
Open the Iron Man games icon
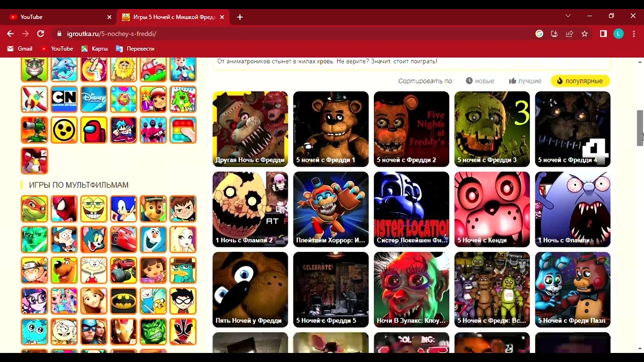coord(123,331)
